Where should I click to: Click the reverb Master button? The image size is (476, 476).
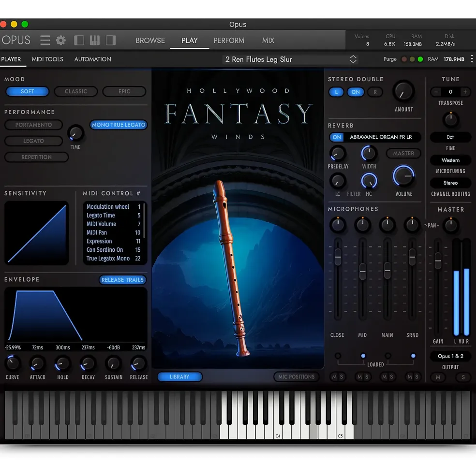click(403, 153)
